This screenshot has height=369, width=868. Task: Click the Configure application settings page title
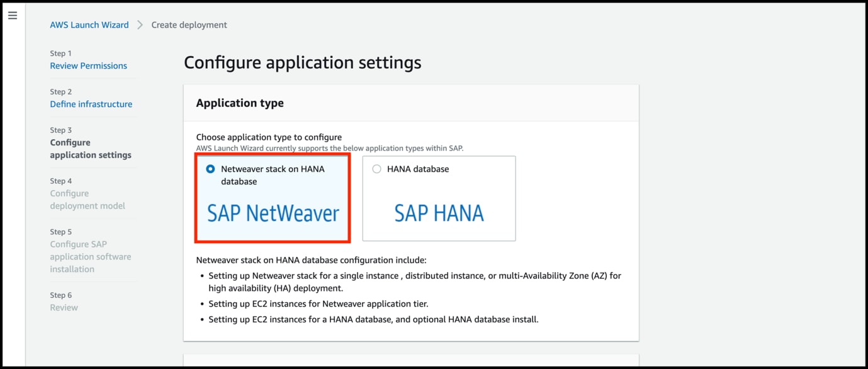(x=302, y=62)
